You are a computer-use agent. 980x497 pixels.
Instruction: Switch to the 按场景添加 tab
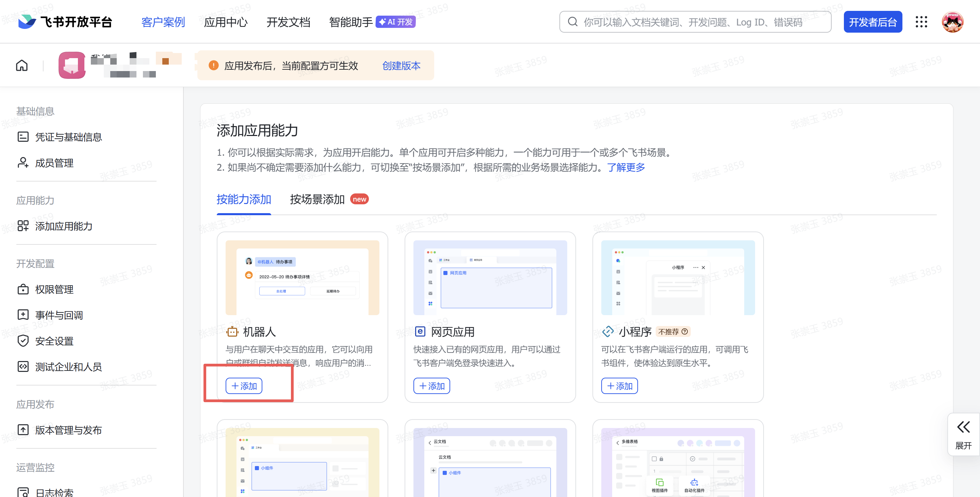317,200
